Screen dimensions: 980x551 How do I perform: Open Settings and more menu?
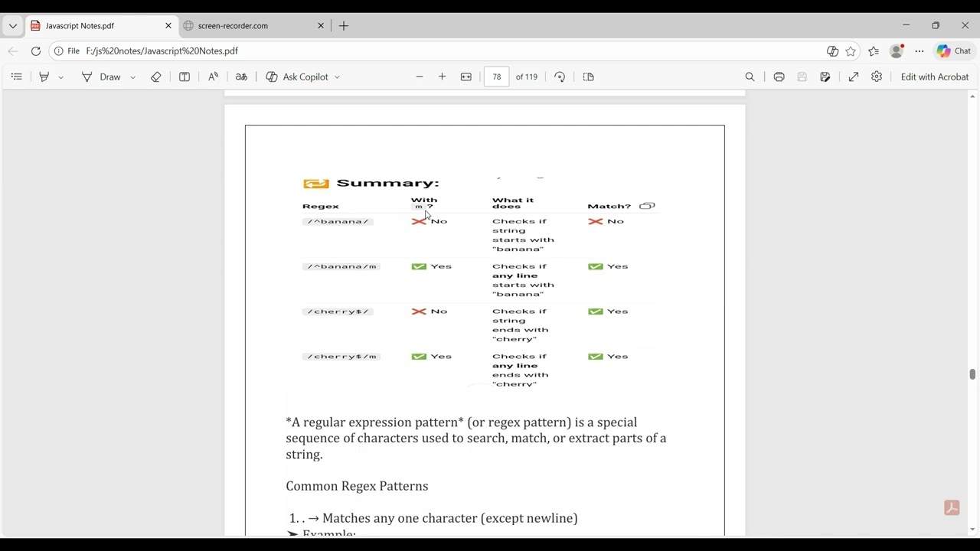920,51
